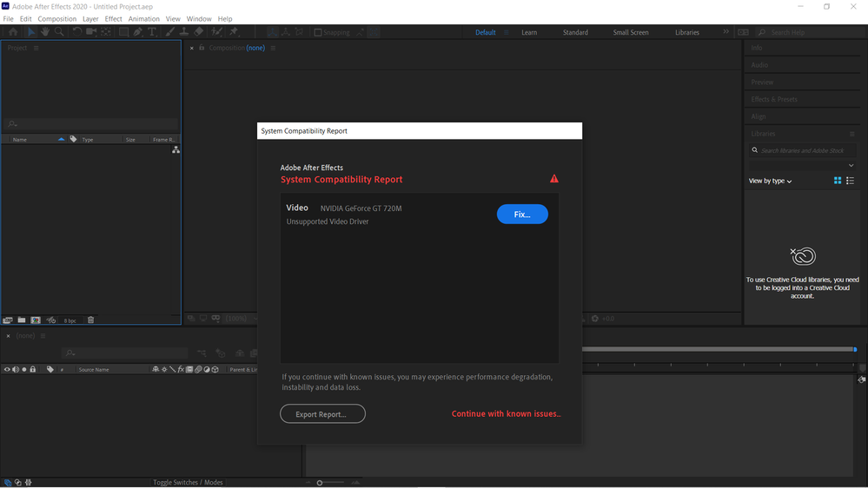The image size is (868, 488).
Task: Switch Libraries to grid view
Action: coord(838,181)
